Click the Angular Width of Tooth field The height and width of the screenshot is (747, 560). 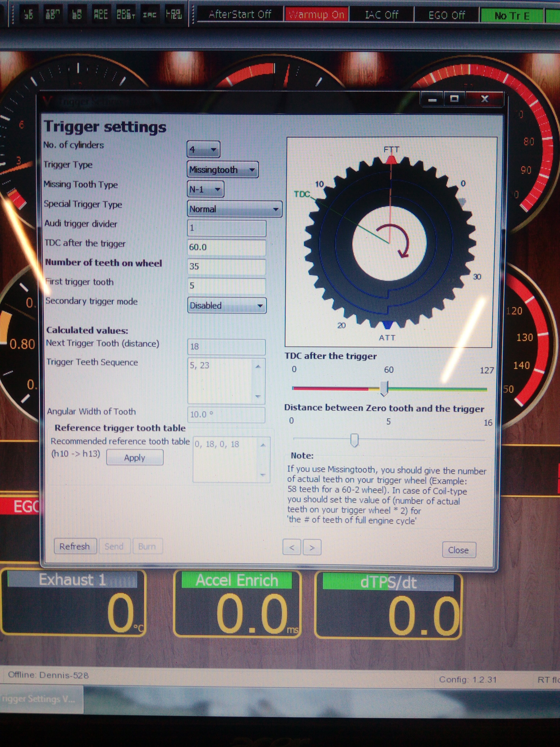click(227, 415)
